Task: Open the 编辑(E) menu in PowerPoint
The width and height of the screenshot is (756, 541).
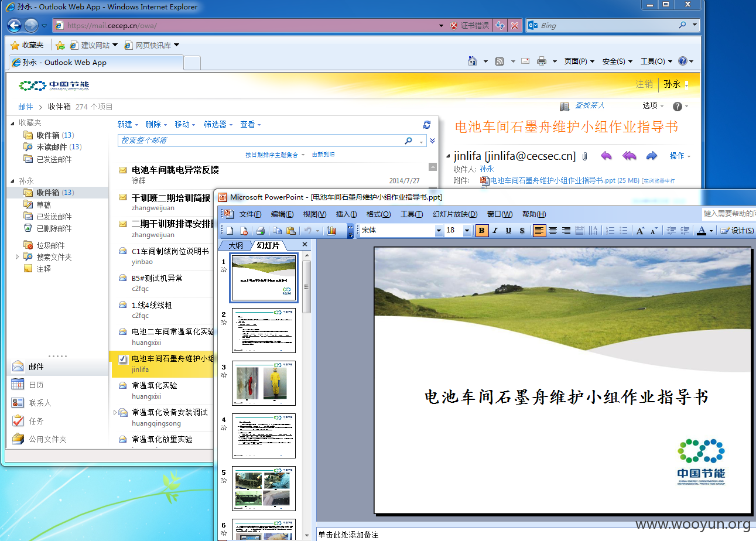Action: click(282, 214)
